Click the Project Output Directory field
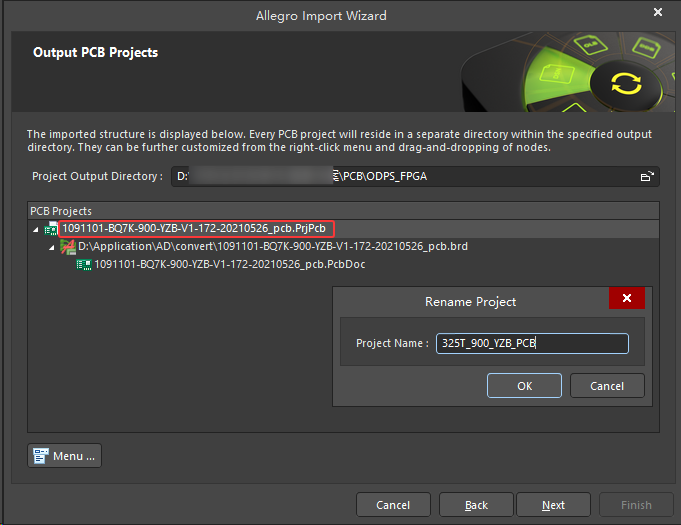The image size is (681, 525). pyautogui.click(x=415, y=176)
